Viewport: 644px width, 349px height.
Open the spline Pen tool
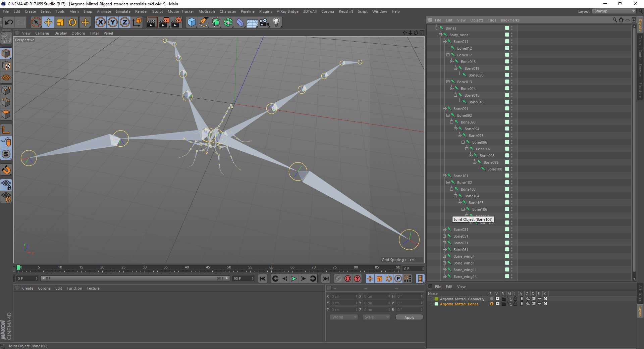(204, 22)
